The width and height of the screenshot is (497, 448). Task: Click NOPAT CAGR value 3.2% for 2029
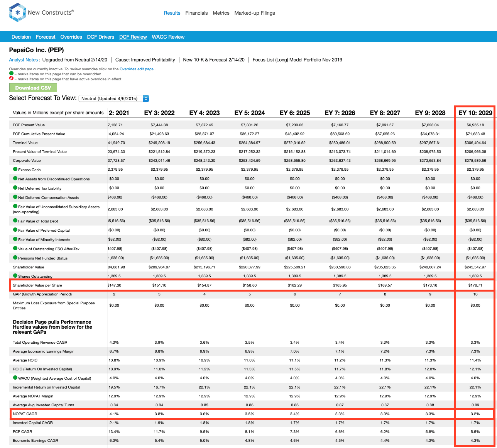[x=475, y=414]
